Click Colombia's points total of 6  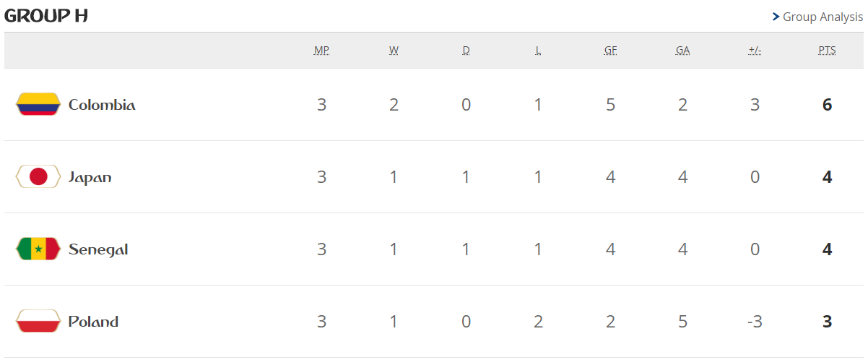(x=827, y=105)
